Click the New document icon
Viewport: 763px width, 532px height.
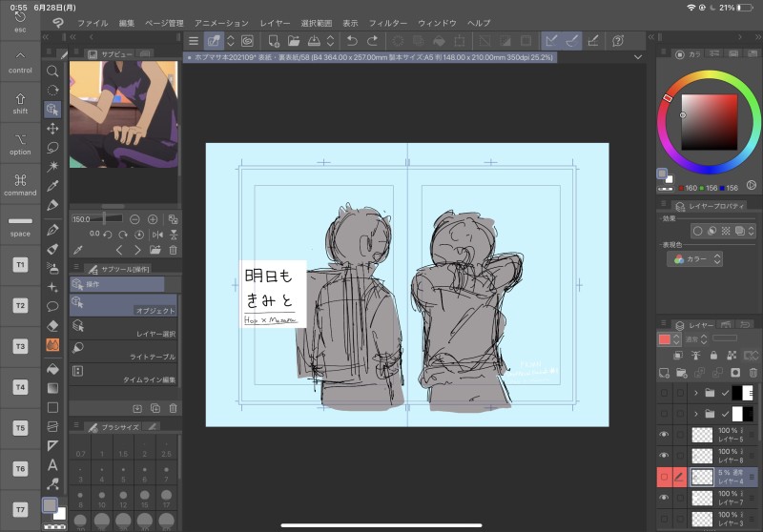click(274, 41)
